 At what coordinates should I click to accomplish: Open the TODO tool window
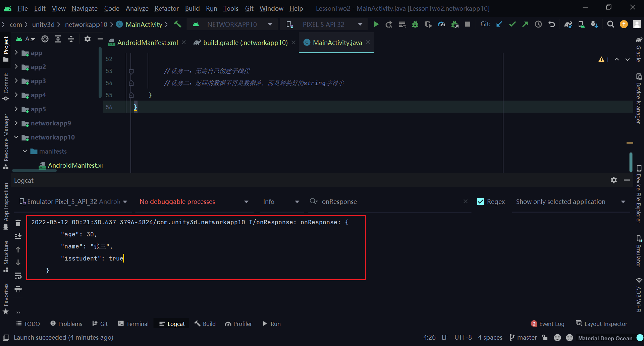[28, 324]
